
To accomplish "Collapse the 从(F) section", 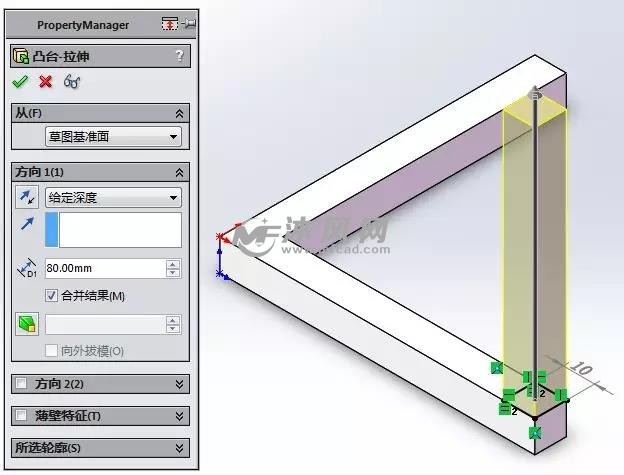I will [x=179, y=114].
